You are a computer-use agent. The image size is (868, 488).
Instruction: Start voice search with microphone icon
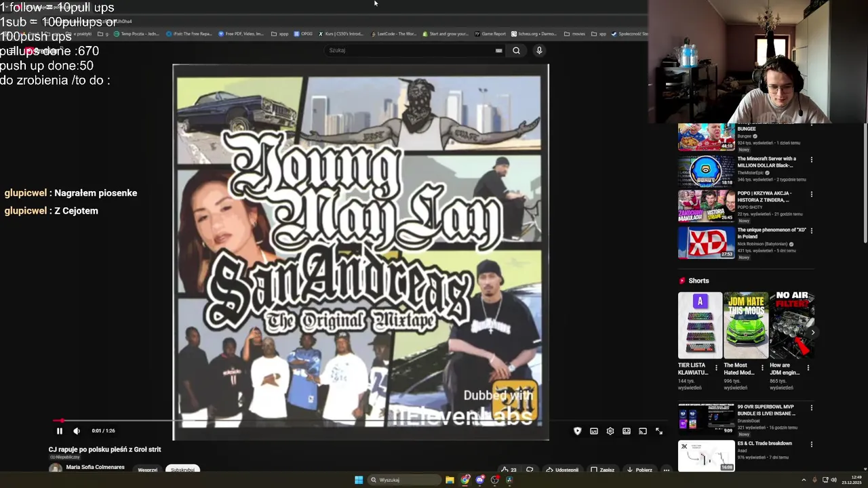pos(539,50)
